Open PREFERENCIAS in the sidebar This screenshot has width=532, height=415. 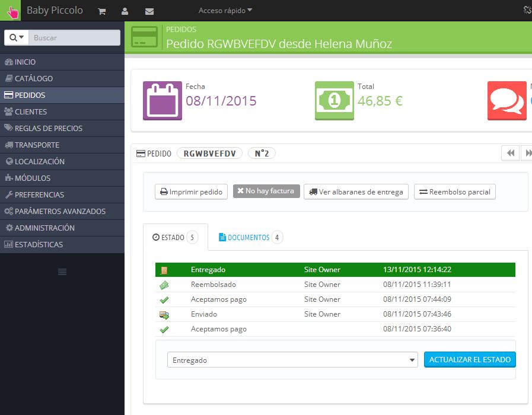pyautogui.click(x=62, y=195)
